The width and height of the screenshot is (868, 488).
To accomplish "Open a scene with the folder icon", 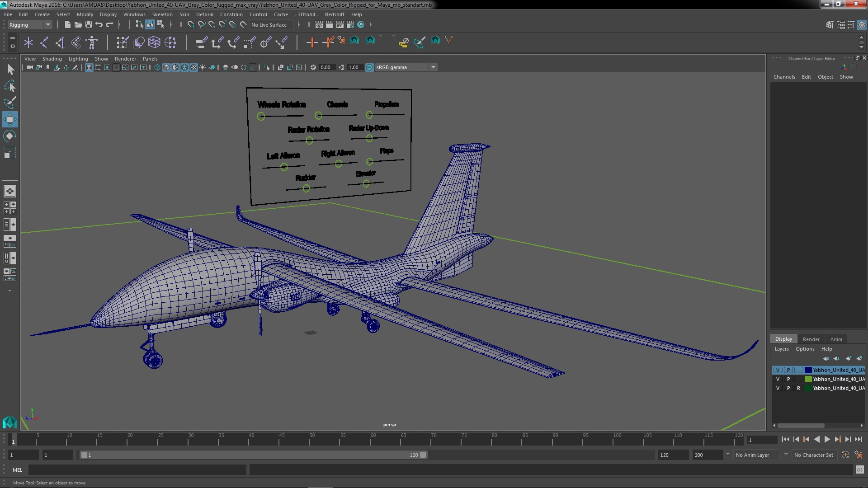I will pos(78,24).
